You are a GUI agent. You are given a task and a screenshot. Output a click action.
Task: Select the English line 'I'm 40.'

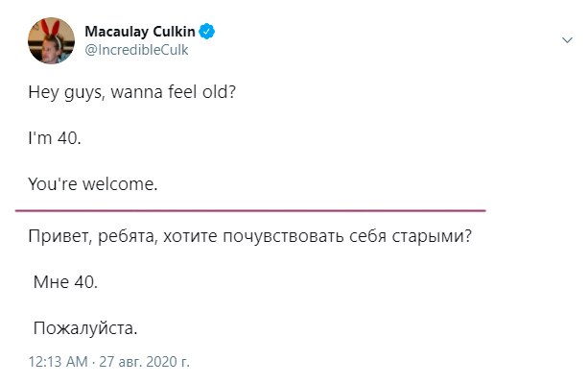click(55, 138)
